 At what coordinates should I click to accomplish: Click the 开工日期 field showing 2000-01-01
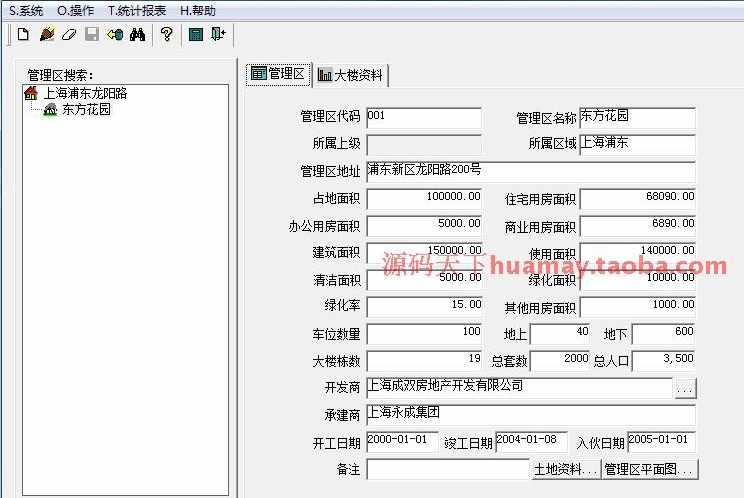click(402, 442)
